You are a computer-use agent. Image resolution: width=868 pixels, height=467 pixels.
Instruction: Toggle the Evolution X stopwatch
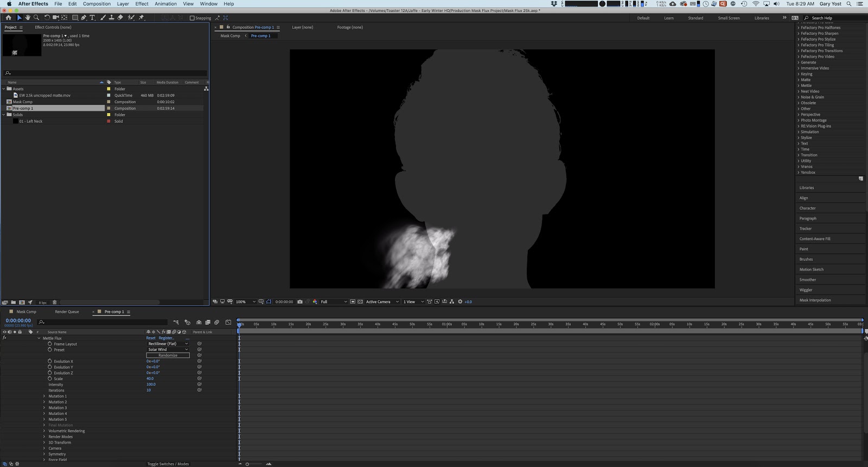click(50, 361)
